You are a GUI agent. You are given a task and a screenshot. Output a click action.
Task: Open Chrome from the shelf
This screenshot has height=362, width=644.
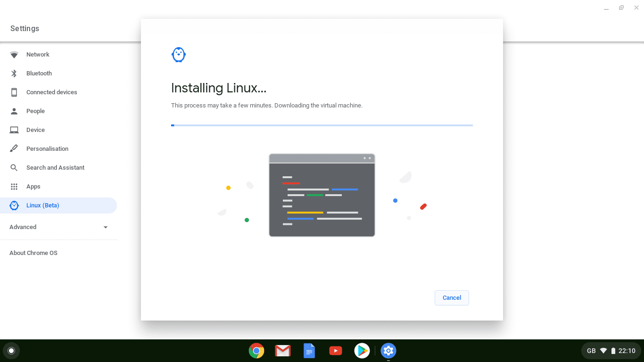pos(256,351)
